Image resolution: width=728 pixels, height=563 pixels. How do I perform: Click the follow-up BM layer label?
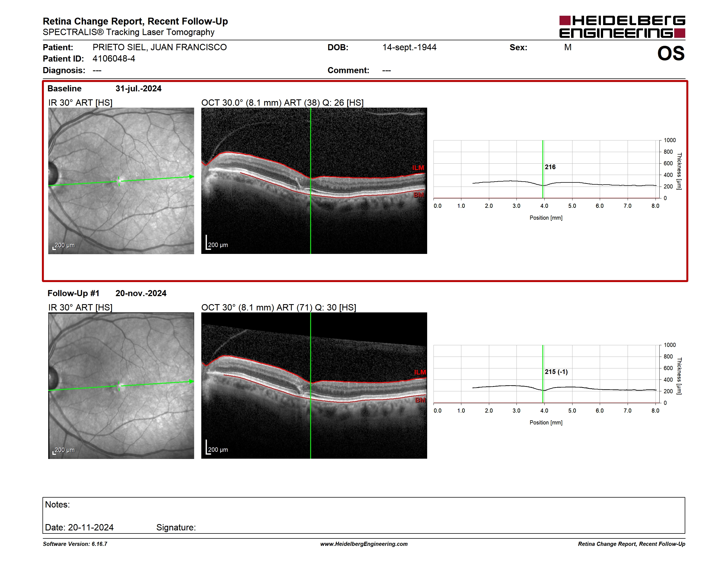point(420,400)
